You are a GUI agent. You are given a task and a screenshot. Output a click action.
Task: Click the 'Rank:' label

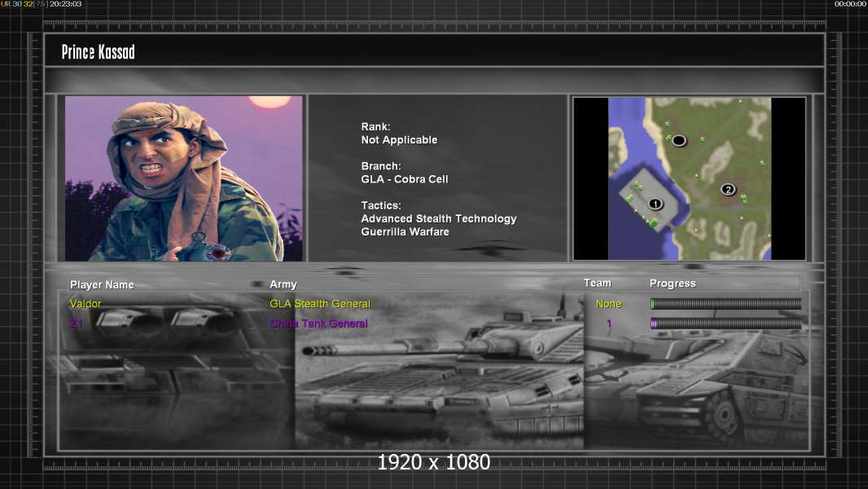pyautogui.click(x=375, y=127)
